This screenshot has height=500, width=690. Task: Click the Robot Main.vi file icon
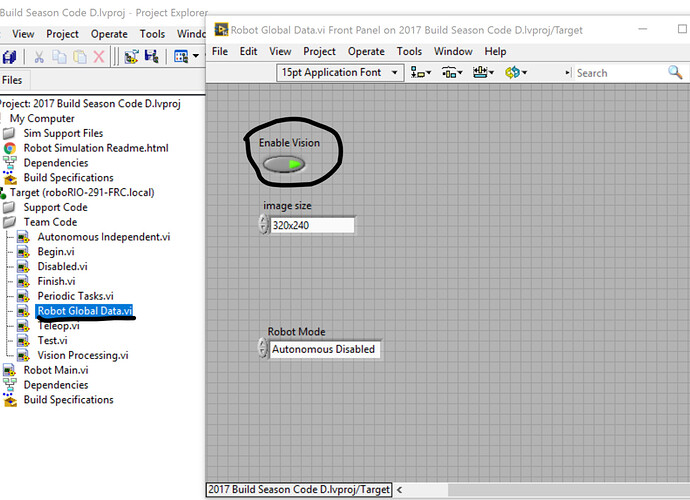point(9,370)
